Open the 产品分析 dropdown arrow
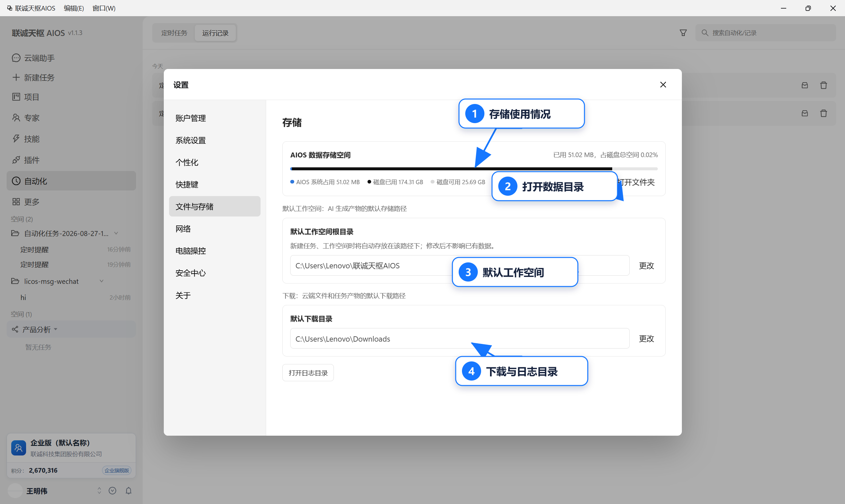Screen dimensions: 845x504 coord(56,329)
